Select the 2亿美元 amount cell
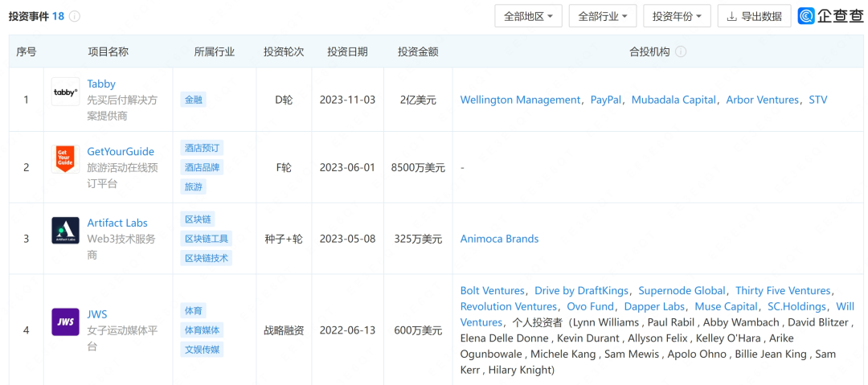 pos(418,100)
